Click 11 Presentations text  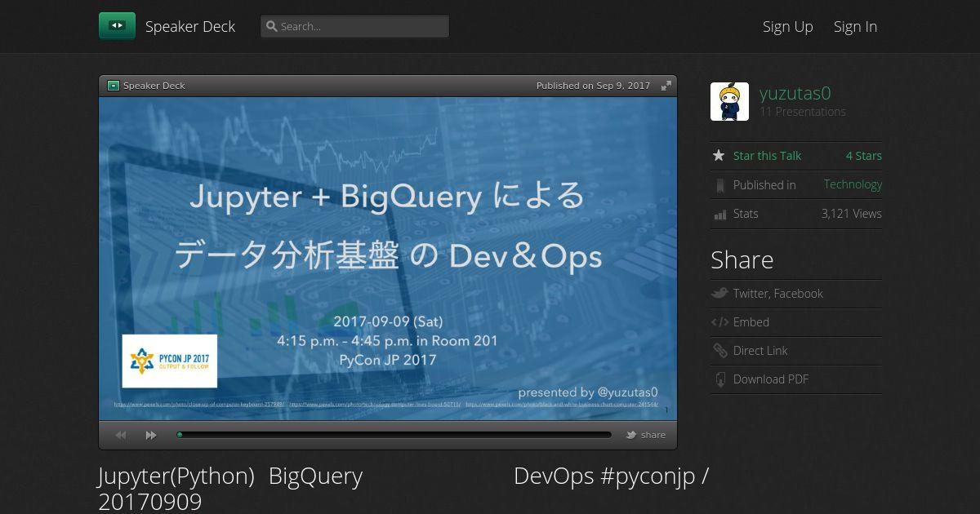point(803,112)
